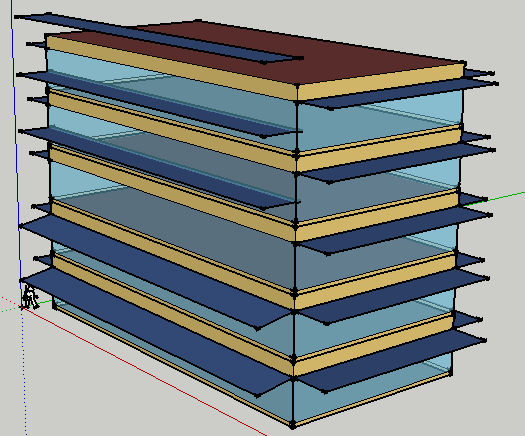Image resolution: width=525 pixels, height=436 pixels.
Task: Click the bottom front corner vertex of the building
Action: pyautogui.click(x=293, y=426)
